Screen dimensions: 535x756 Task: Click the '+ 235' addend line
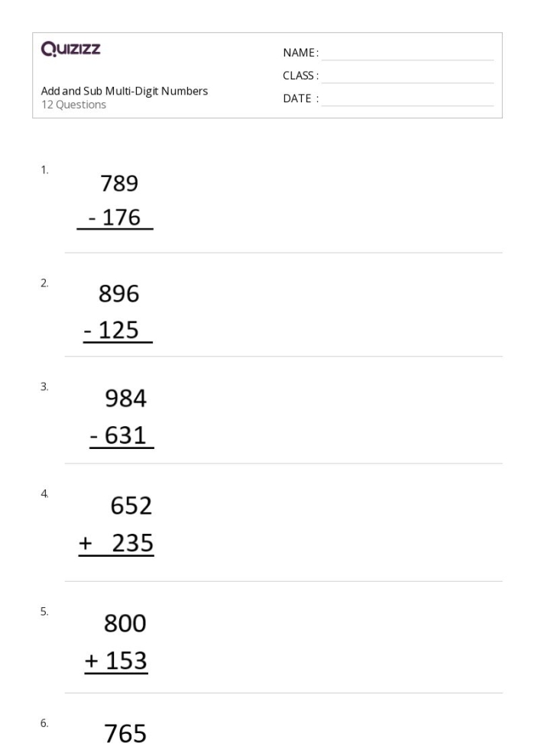pos(116,543)
